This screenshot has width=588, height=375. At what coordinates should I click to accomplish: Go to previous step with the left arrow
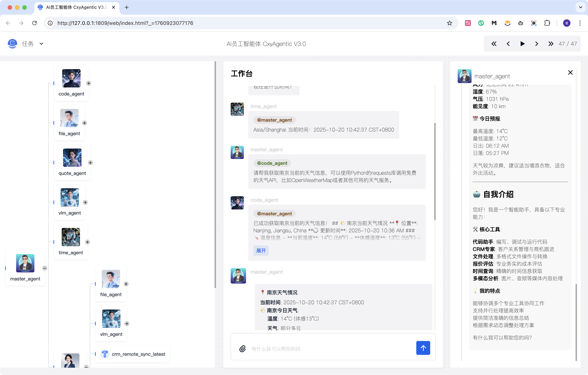coord(508,44)
